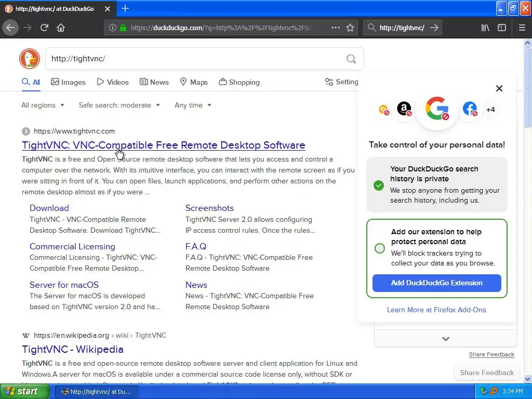
Task: Switch to the Videos tab
Action: coord(113,82)
